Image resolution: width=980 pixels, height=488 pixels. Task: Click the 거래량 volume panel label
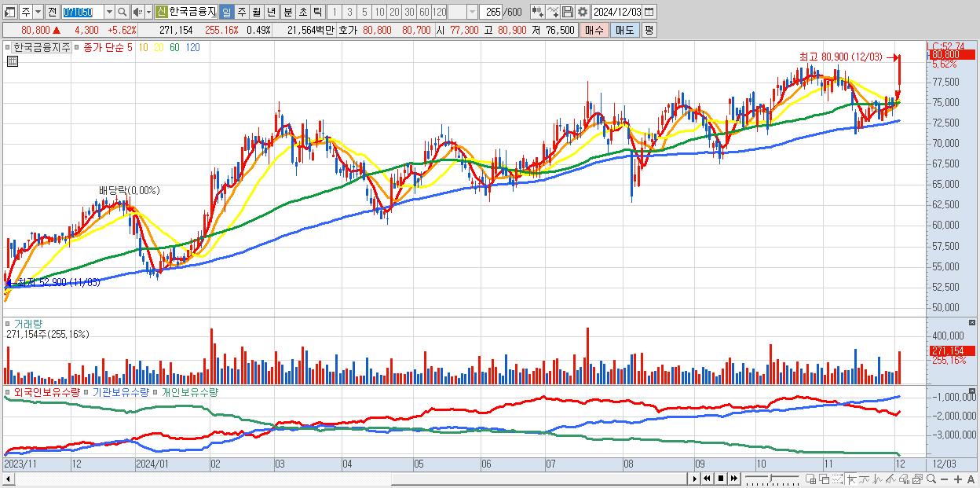pyautogui.click(x=27, y=323)
